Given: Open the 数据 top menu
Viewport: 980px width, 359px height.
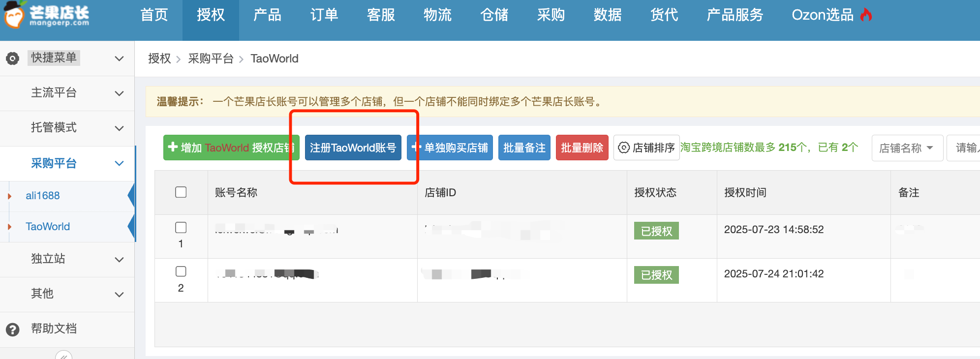Looking at the screenshot, I should coord(608,15).
